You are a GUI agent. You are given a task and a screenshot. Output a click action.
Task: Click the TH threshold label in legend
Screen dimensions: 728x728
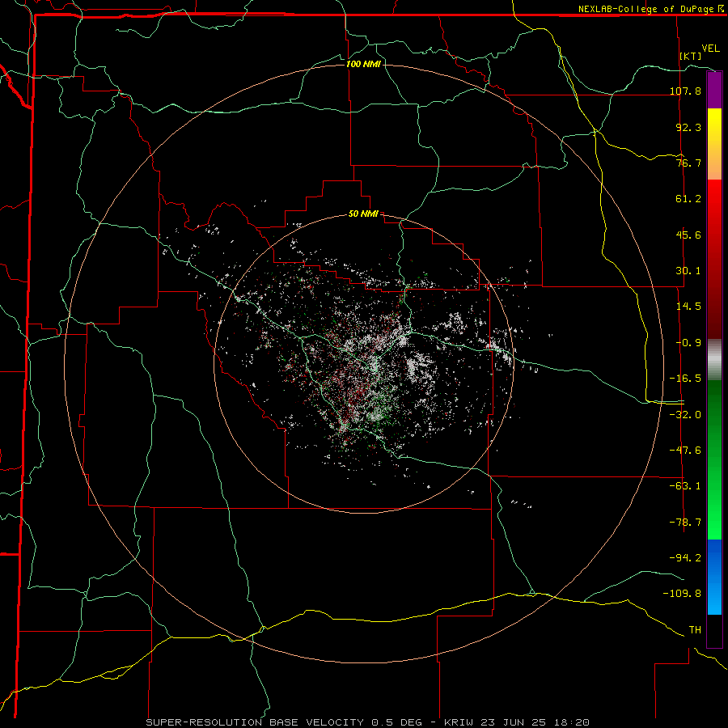pyautogui.click(x=695, y=630)
